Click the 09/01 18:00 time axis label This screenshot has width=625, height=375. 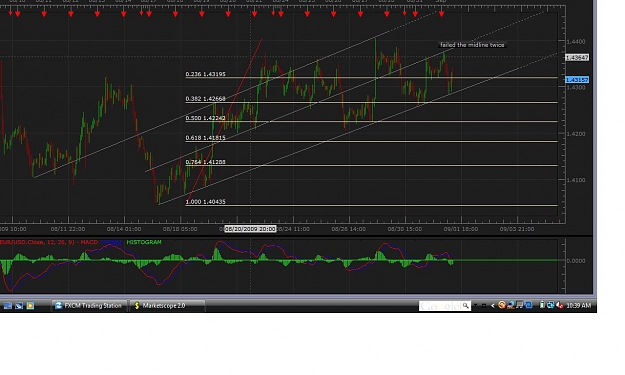[x=461, y=229]
